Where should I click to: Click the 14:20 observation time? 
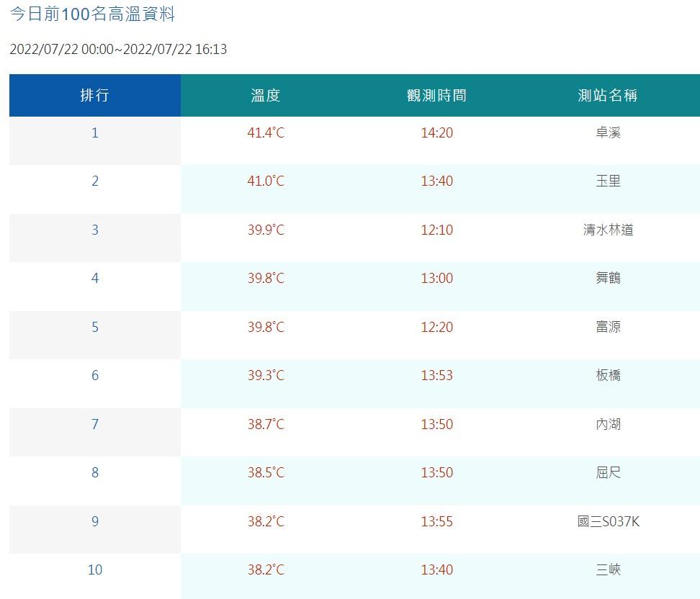pyautogui.click(x=436, y=132)
